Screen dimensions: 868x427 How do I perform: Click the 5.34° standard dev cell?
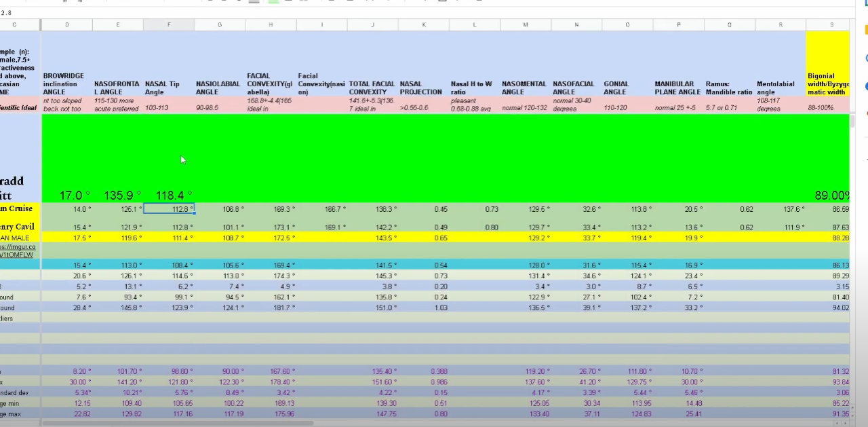pyautogui.click(x=67, y=392)
